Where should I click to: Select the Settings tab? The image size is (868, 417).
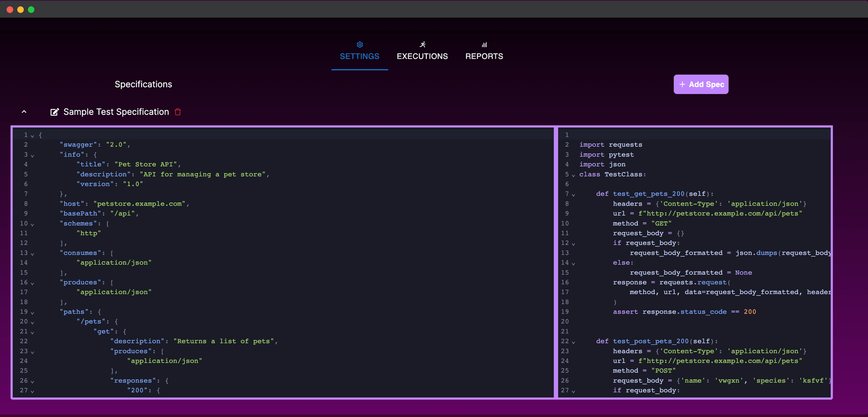click(359, 56)
